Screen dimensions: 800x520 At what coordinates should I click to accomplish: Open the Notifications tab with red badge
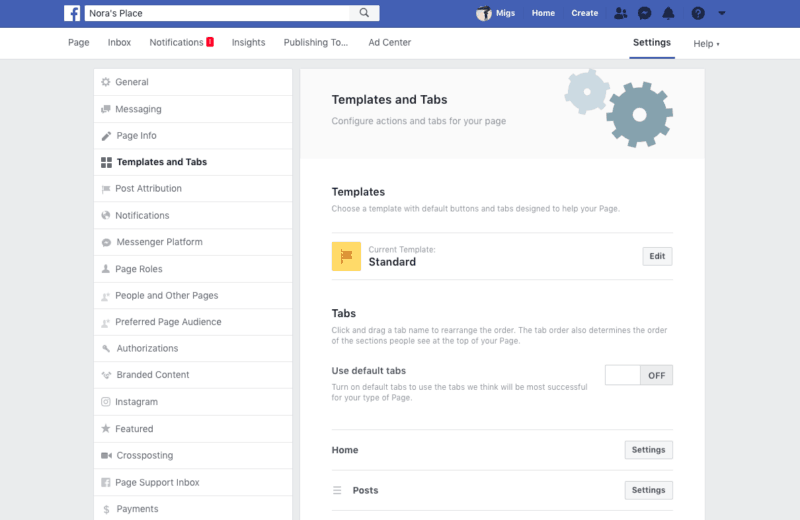pos(181,42)
